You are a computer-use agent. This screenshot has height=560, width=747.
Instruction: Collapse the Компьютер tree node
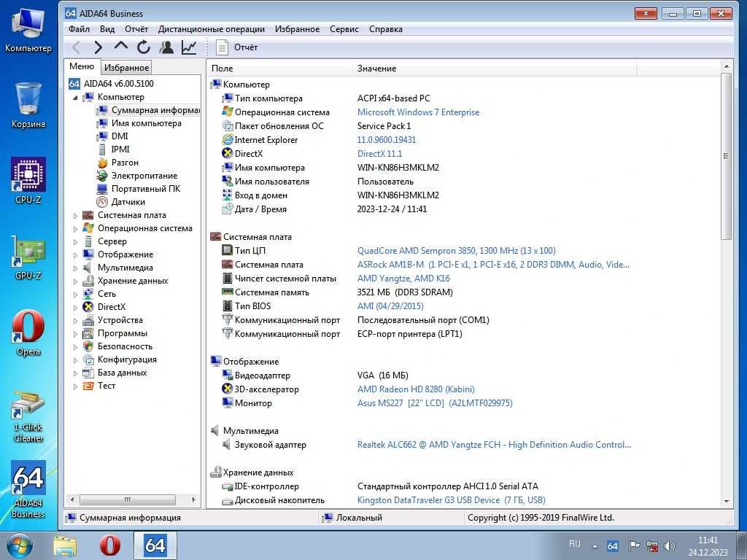coord(75,97)
